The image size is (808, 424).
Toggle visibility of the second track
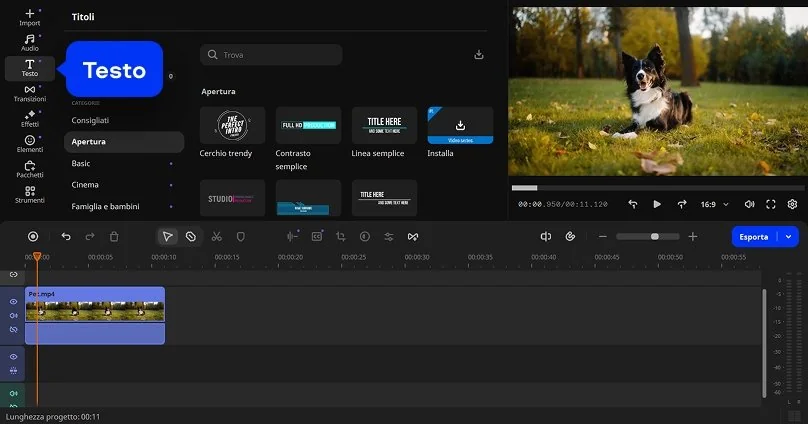[14, 356]
